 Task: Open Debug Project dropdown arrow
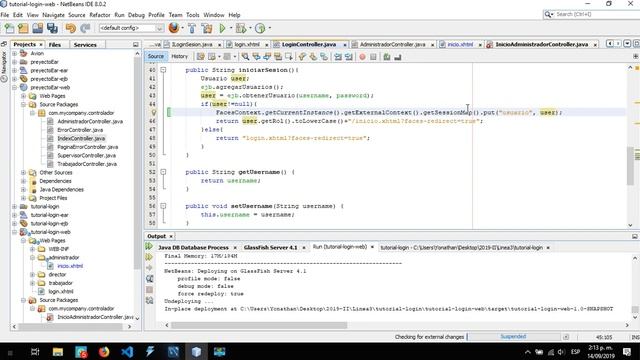(250, 28)
